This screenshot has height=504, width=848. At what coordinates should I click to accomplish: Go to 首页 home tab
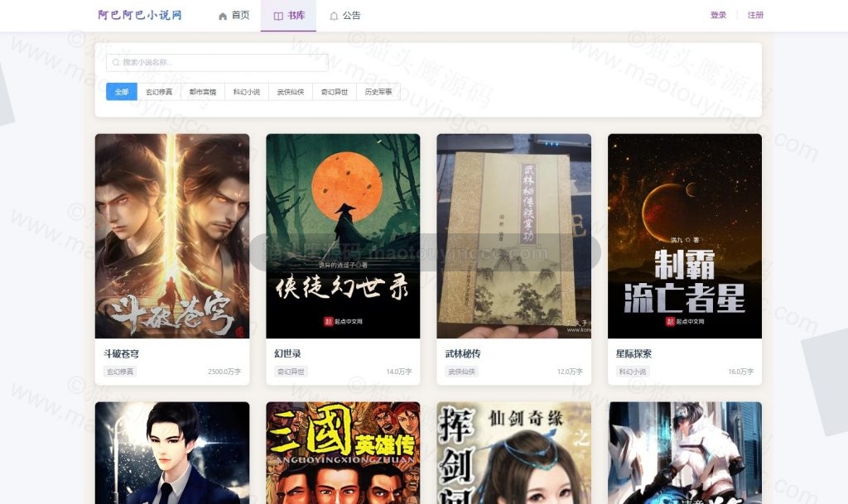point(234,16)
